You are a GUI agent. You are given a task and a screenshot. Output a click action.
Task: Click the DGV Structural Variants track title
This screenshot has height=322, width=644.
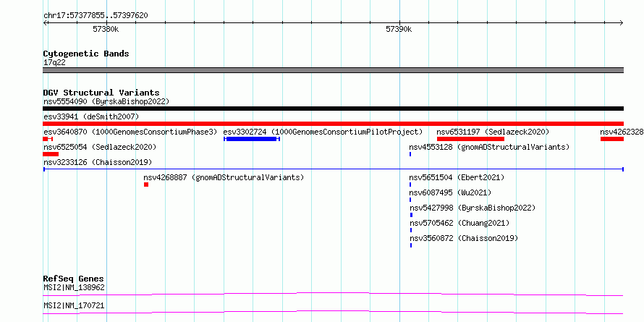(x=101, y=93)
